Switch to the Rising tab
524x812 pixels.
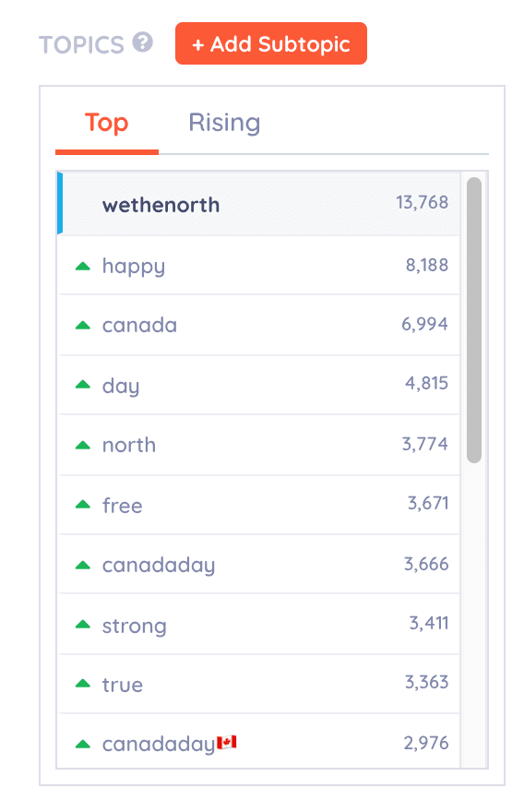(224, 124)
